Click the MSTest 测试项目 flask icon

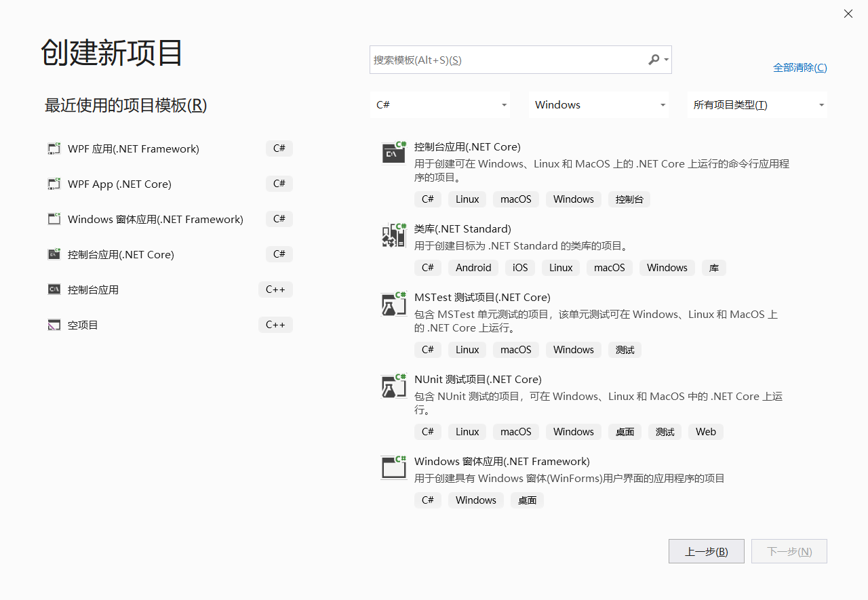[x=393, y=303]
